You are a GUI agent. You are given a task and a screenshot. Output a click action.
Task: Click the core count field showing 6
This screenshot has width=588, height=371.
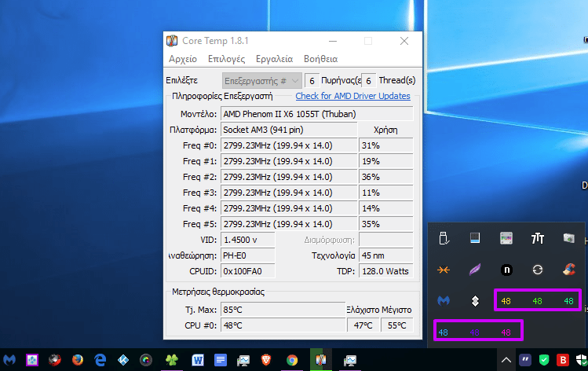click(312, 81)
